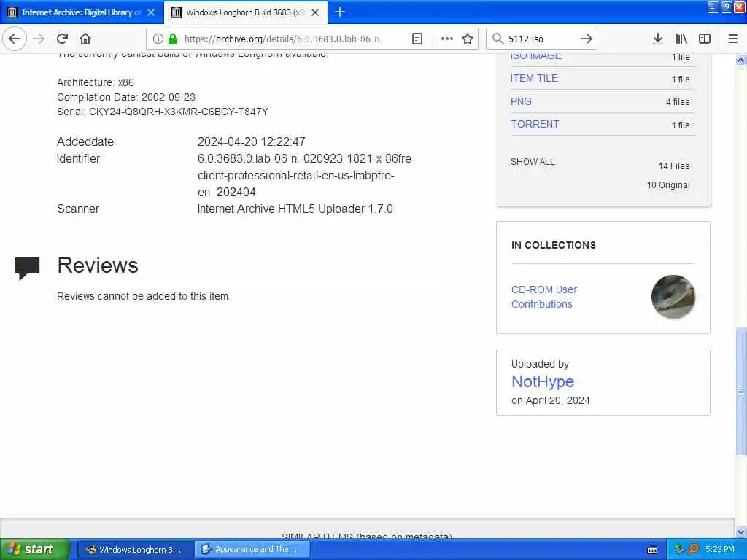Click the Addeddate value 2024-04-20 12:22:47

click(252, 142)
